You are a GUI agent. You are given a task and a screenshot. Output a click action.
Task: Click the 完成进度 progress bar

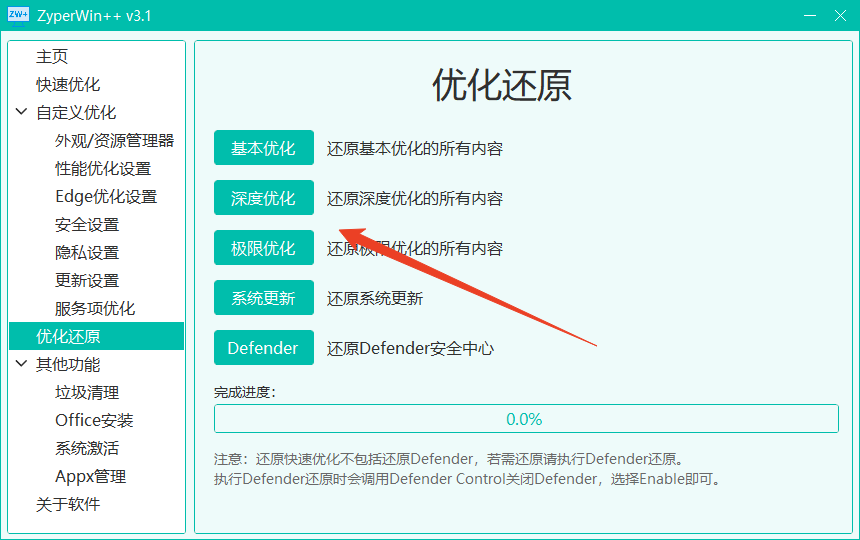(526, 419)
